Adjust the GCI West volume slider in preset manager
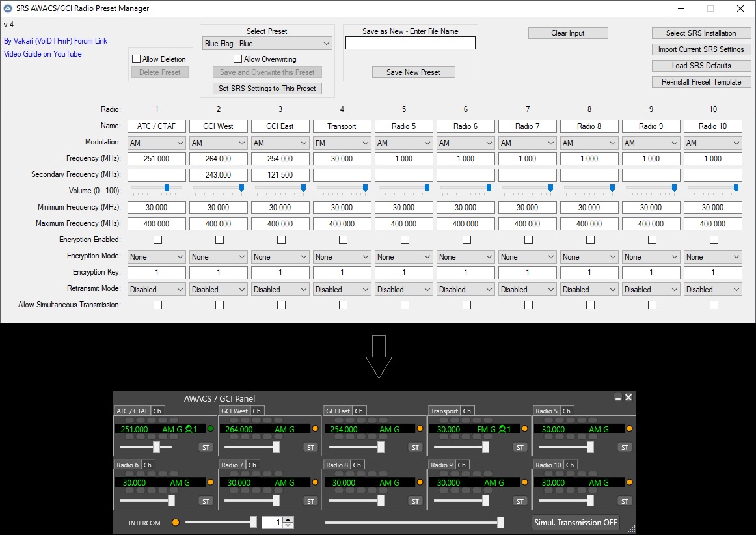Screen dimensions: 756x535 pos(241,188)
